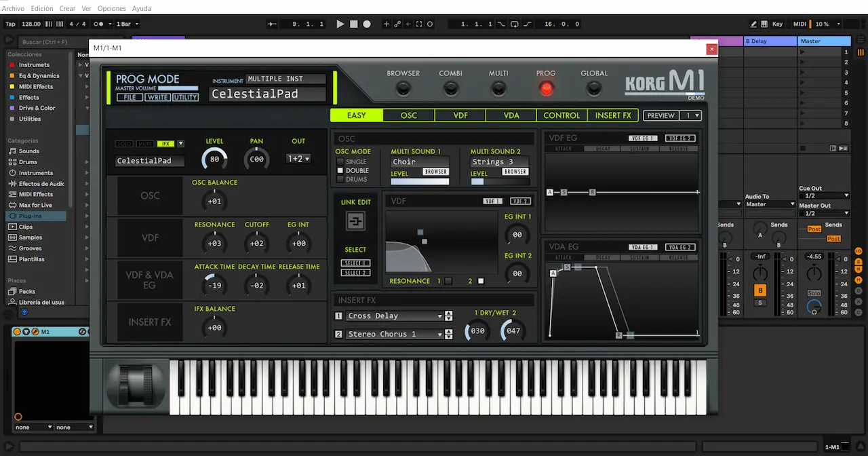Open the preview number dropdown
This screenshot has width=868, height=456.
tap(691, 115)
